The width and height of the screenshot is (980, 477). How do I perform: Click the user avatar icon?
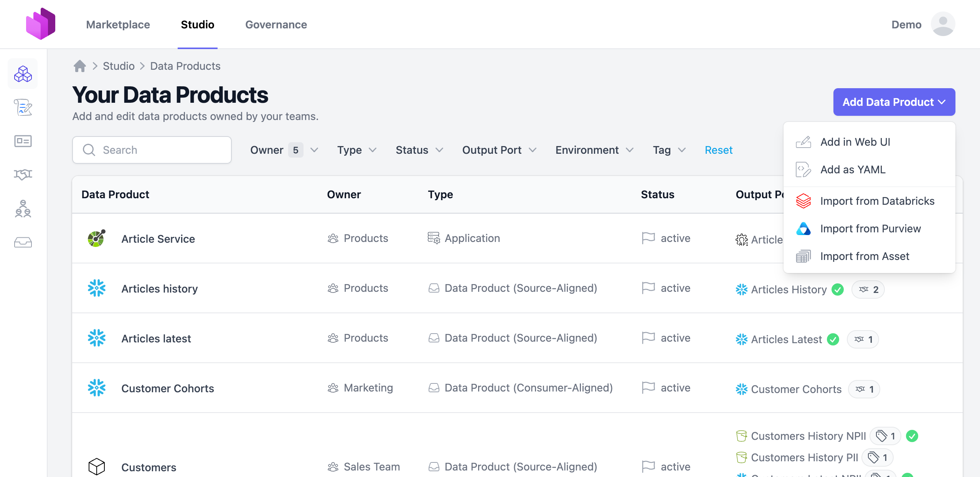(943, 24)
